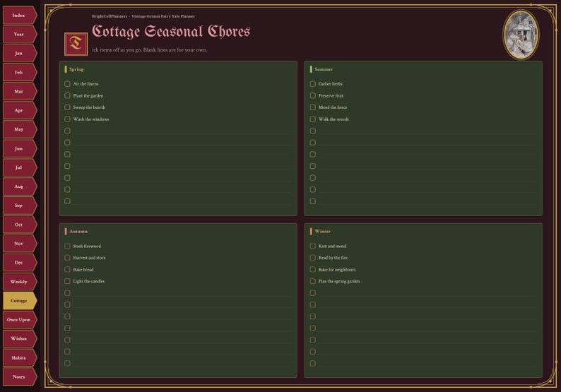Click the Cottage Seasonal Chores title

click(x=171, y=32)
